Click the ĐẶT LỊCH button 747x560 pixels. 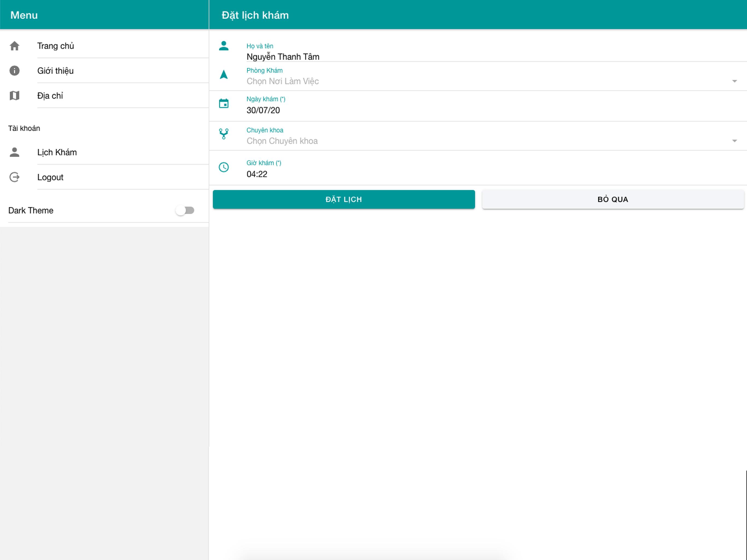tap(344, 199)
